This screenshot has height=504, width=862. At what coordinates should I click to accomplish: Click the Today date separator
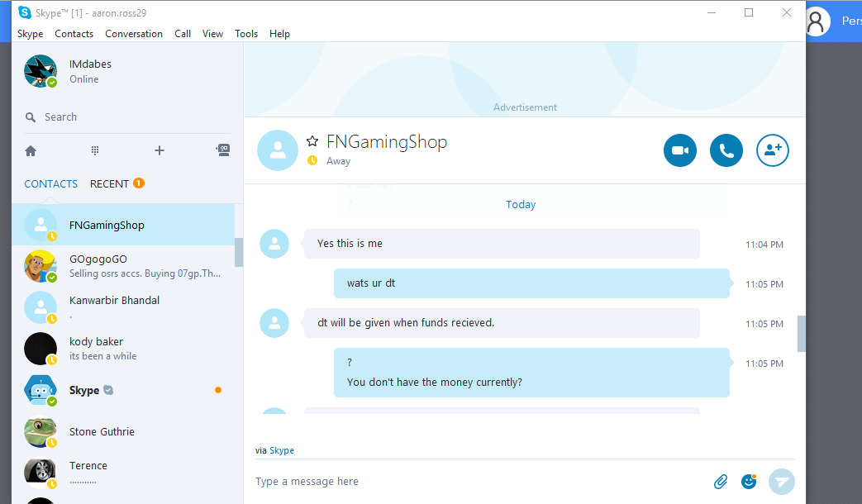coord(521,204)
